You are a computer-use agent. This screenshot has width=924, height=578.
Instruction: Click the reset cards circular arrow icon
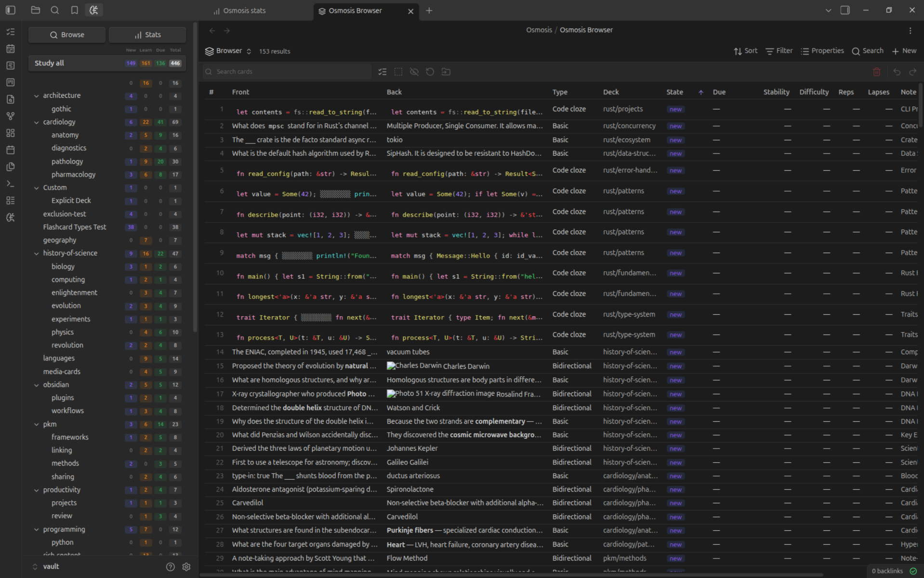click(x=430, y=72)
